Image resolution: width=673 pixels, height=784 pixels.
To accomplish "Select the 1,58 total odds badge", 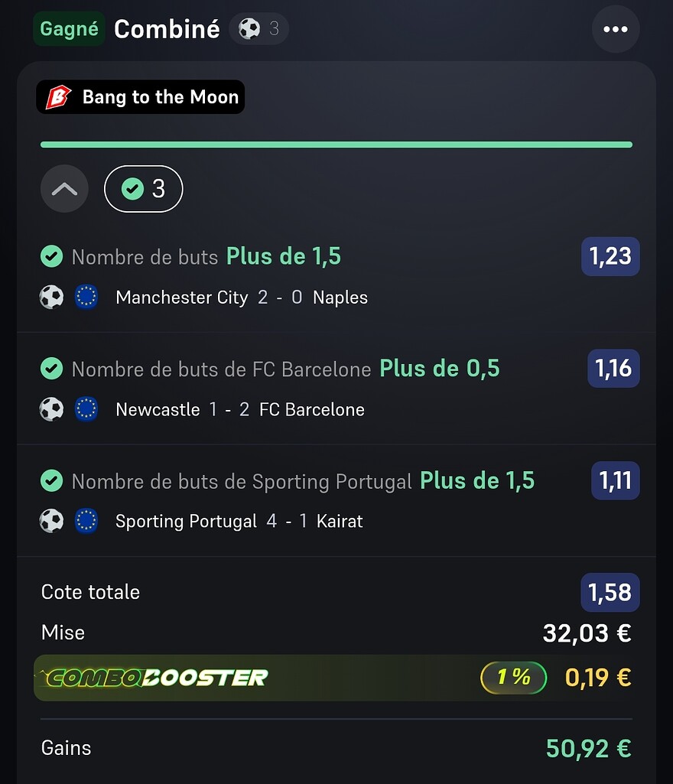I will tap(610, 593).
